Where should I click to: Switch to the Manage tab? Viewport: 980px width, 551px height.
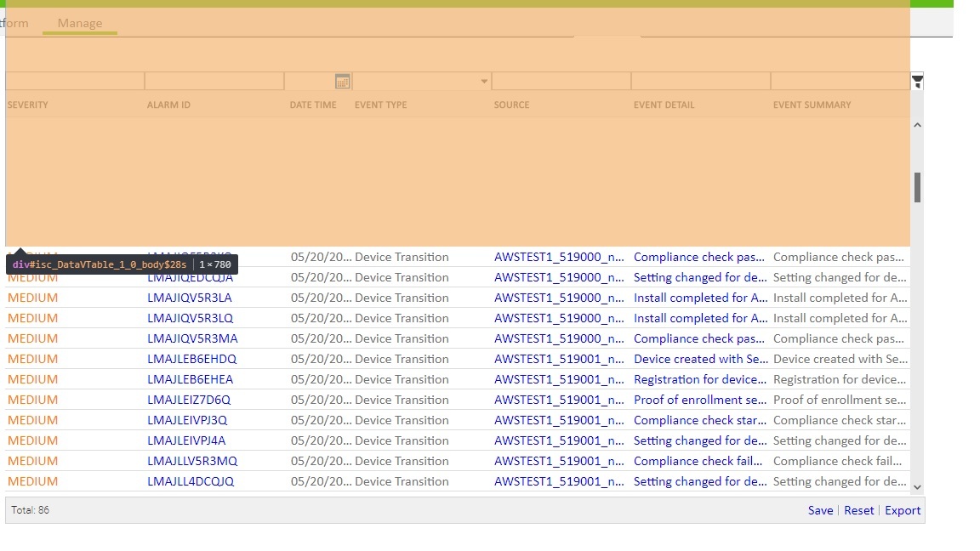80,23
